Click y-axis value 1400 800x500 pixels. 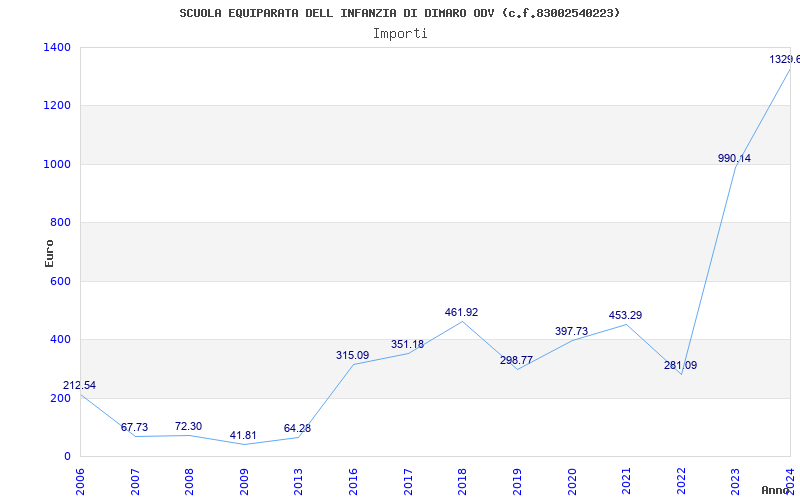58,47
